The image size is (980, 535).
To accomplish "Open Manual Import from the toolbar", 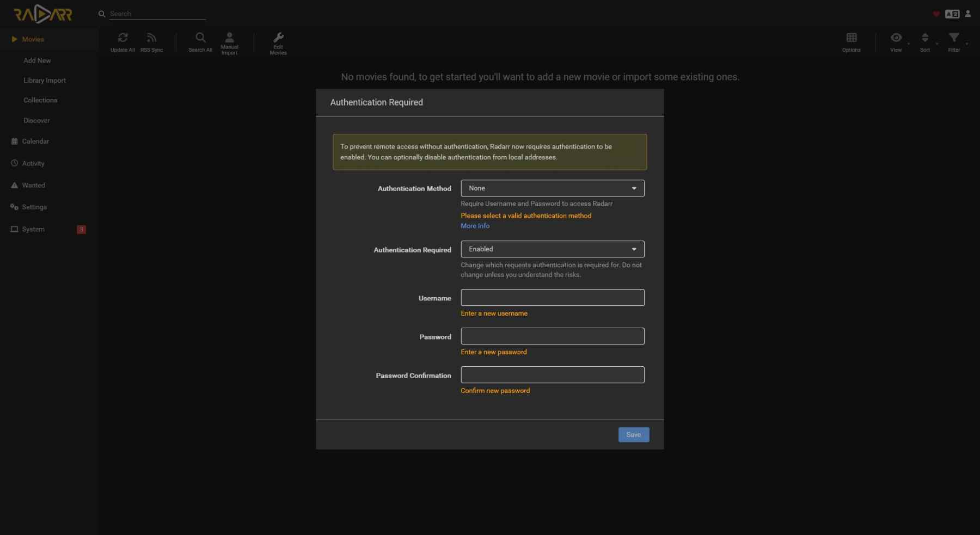I will (229, 38).
